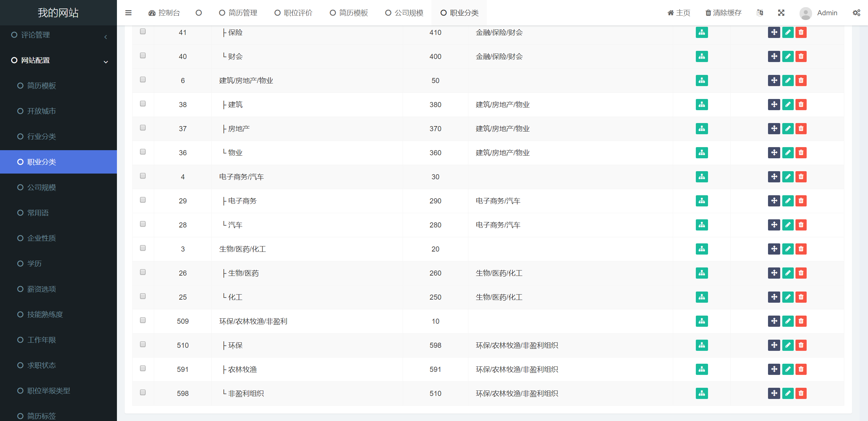Open 技能熟练度 in the sidebar

pos(58,315)
